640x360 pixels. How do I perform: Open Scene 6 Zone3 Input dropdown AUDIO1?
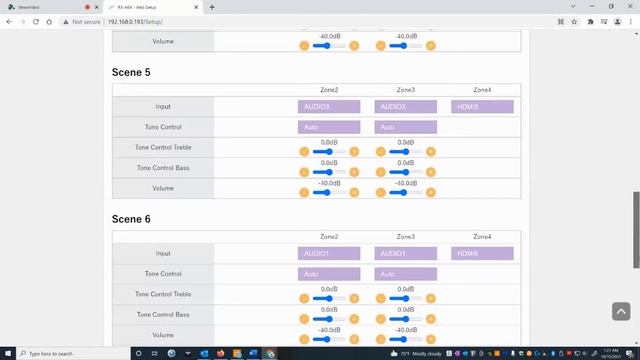point(406,253)
